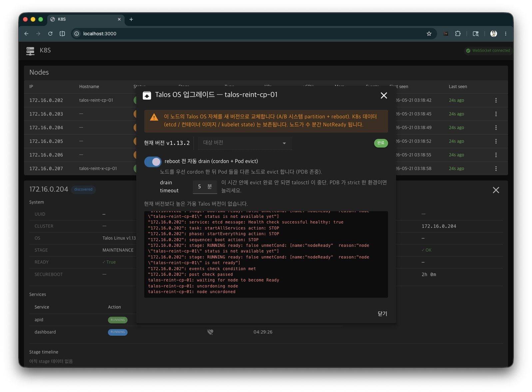Select the 172.16.0.205 node row IP

pos(46,141)
